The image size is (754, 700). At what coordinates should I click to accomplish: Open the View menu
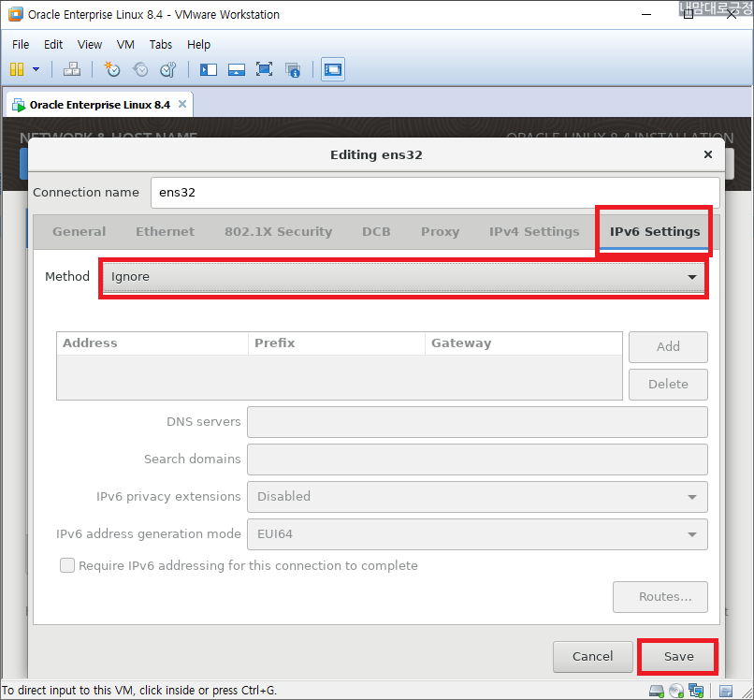[90, 44]
